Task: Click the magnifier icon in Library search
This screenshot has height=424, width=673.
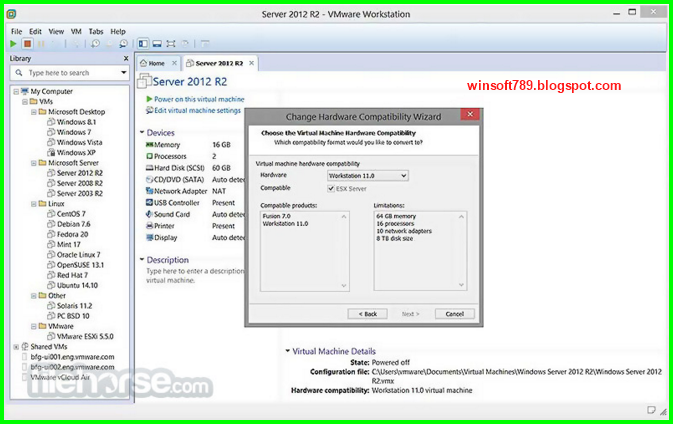Action: click(19, 73)
